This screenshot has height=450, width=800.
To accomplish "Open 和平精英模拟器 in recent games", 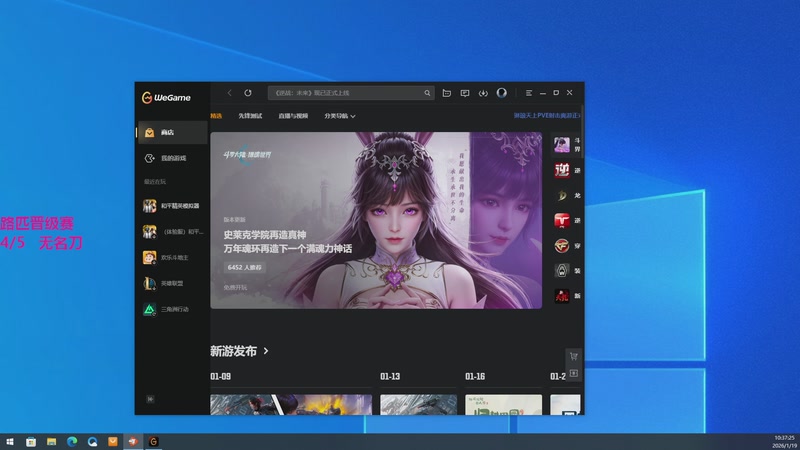I will tap(172, 206).
